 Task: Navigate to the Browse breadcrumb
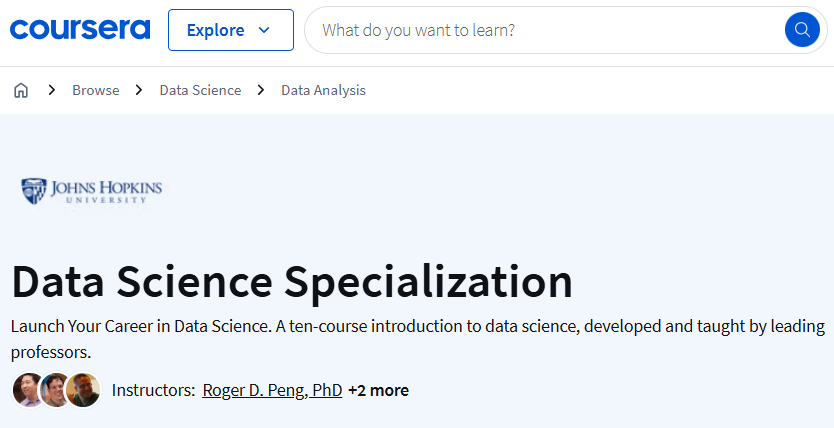[x=96, y=90]
